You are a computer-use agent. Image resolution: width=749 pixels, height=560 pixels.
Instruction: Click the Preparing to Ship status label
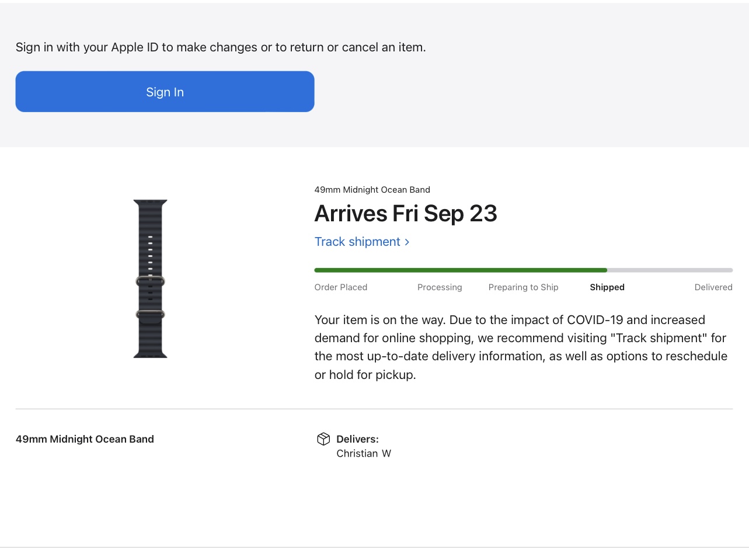[x=523, y=287]
